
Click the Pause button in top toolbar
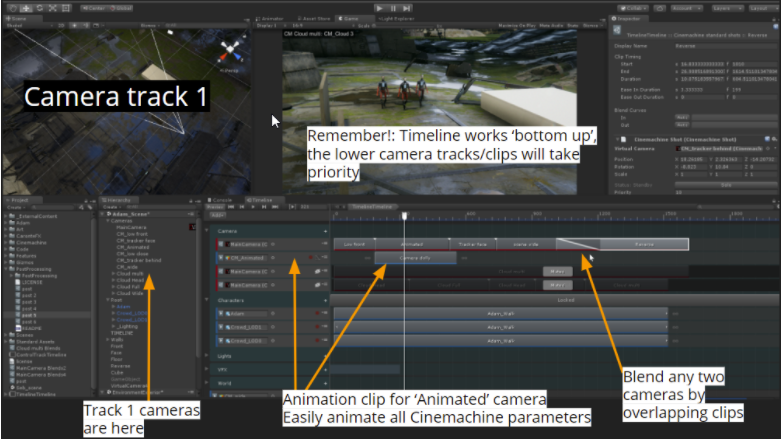[x=392, y=6]
